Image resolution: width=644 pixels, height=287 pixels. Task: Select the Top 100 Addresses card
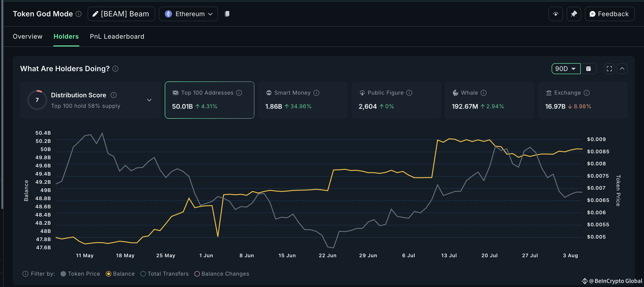(210, 100)
